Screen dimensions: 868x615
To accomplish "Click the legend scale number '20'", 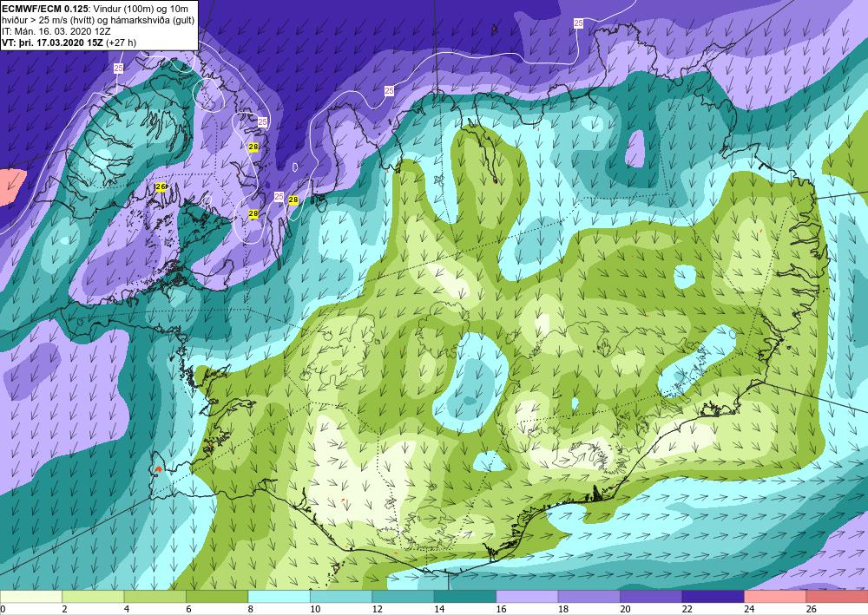I will (x=625, y=609).
